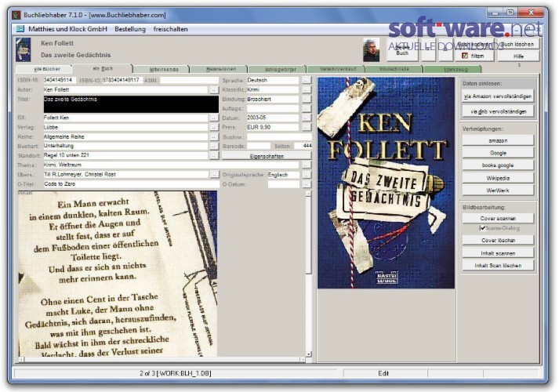Viewport: 559px width, 392px height.
Task: Click the scanned Inhalt blurb image
Action: [x=118, y=274]
